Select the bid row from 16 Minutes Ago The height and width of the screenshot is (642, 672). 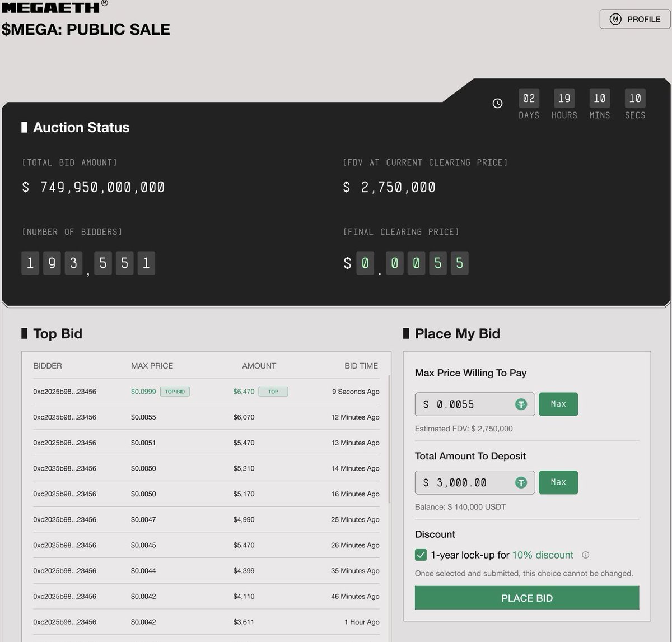point(206,494)
